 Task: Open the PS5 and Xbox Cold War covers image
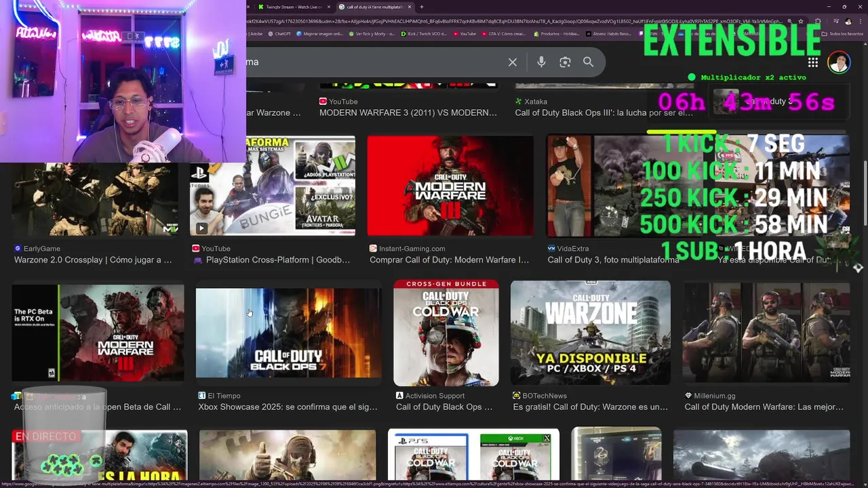click(473, 454)
